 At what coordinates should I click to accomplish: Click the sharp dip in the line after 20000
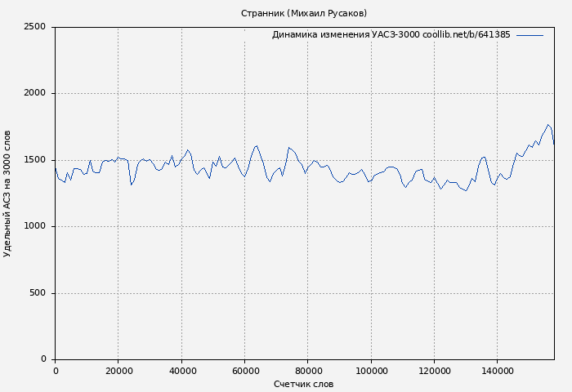point(131,185)
